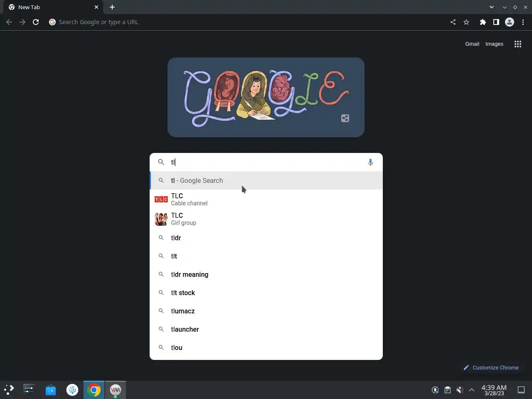Open the Google apps grid

click(518, 44)
